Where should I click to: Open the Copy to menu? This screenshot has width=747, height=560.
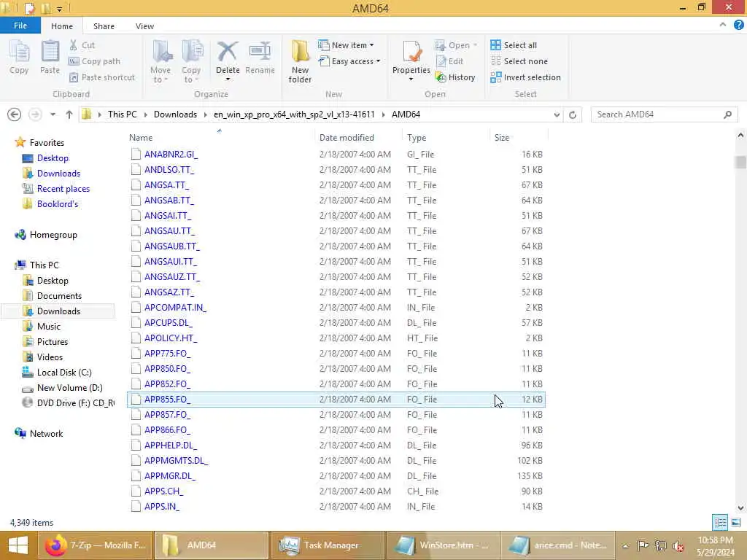[191, 61]
